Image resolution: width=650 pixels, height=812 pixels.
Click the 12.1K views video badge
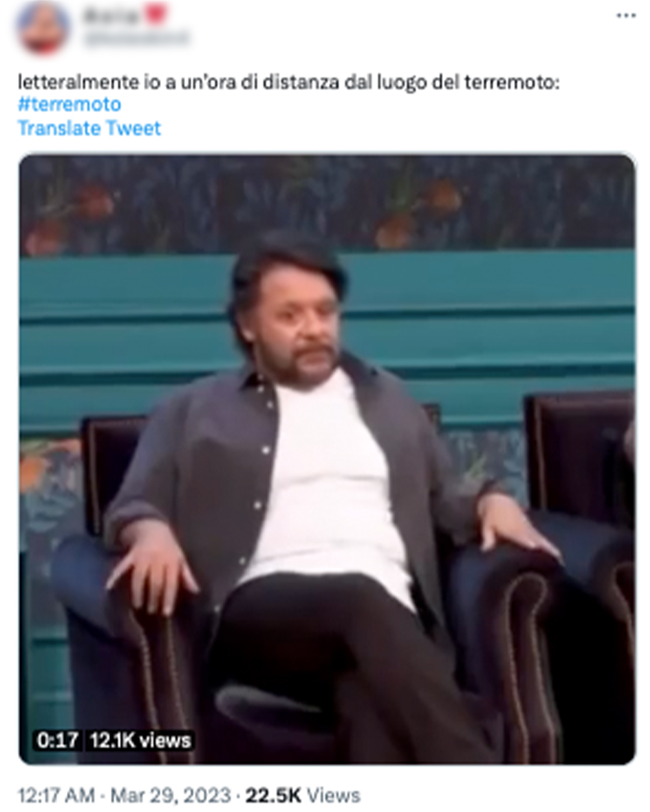tap(140, 740)
